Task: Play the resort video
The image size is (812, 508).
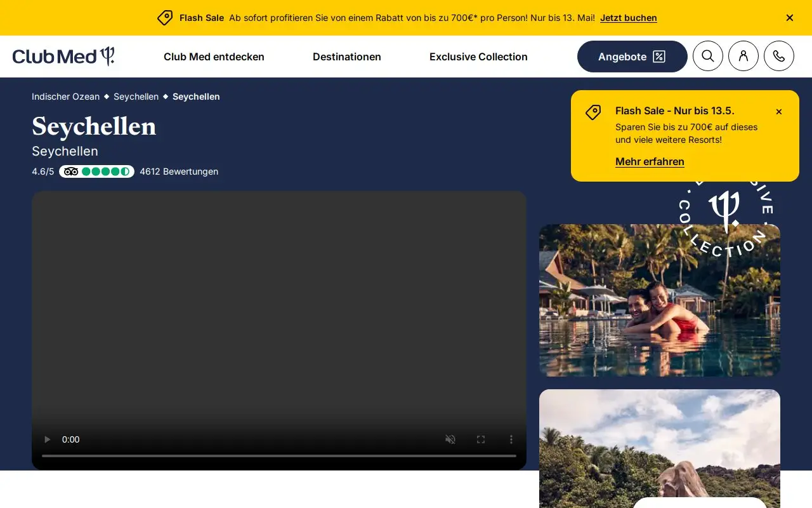Action: click(47, 439)
